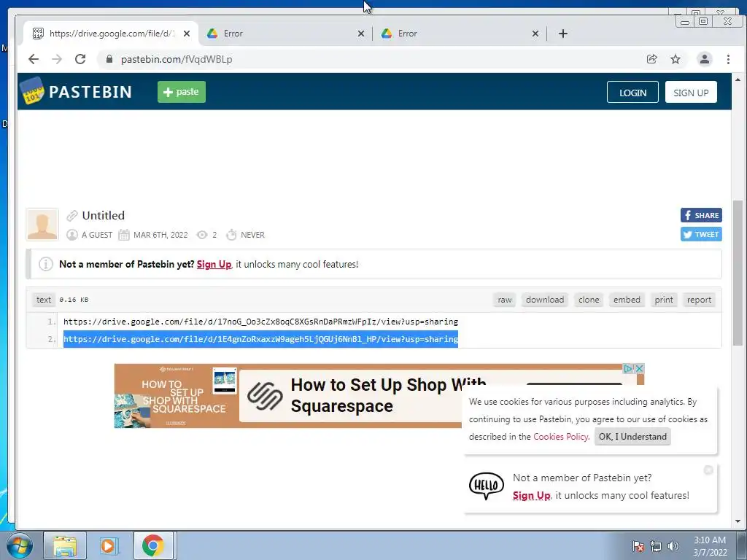Open the AdChoices info icon
This screenshot has height=560, width=747.
(x=628, y=368)
